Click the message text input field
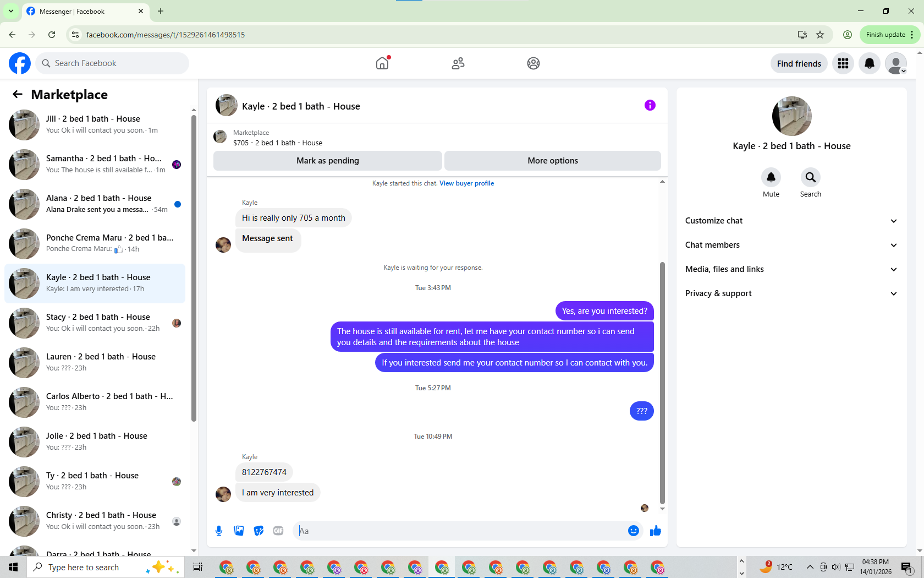Viewport: 924px width, 578px height. pos(459,531)
